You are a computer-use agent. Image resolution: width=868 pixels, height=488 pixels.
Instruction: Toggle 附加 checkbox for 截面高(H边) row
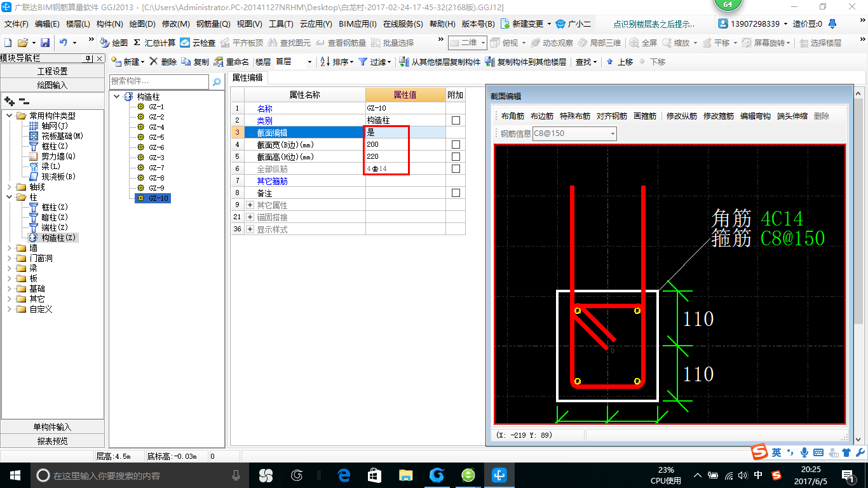tap(456, 157)
